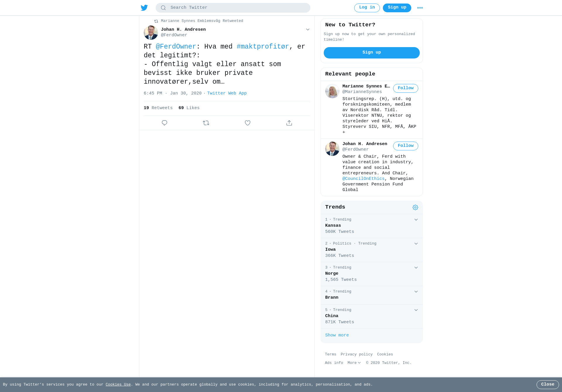Click the Twitter bird home logo

144,8
